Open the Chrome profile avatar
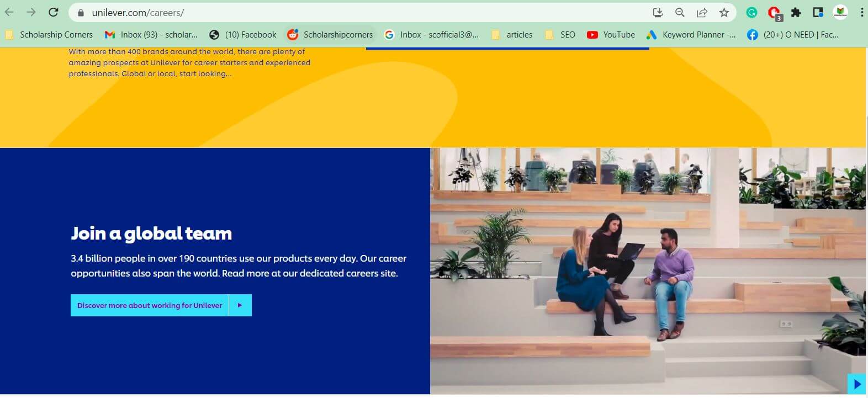The image size is (868, 398). tap(840, 13)
